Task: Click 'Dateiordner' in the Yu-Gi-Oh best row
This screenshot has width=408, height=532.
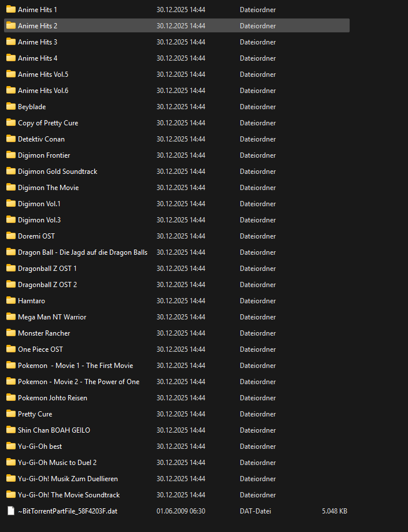Action: click(258, 446)
